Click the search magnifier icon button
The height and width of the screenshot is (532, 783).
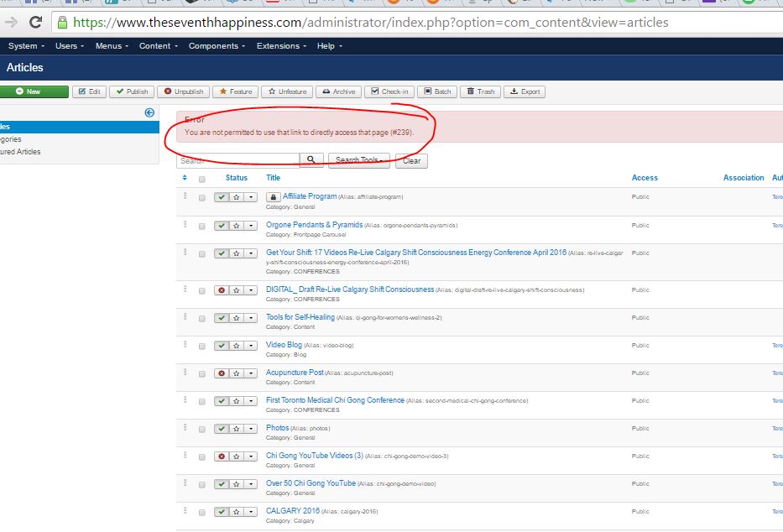(x=311, y=160)
